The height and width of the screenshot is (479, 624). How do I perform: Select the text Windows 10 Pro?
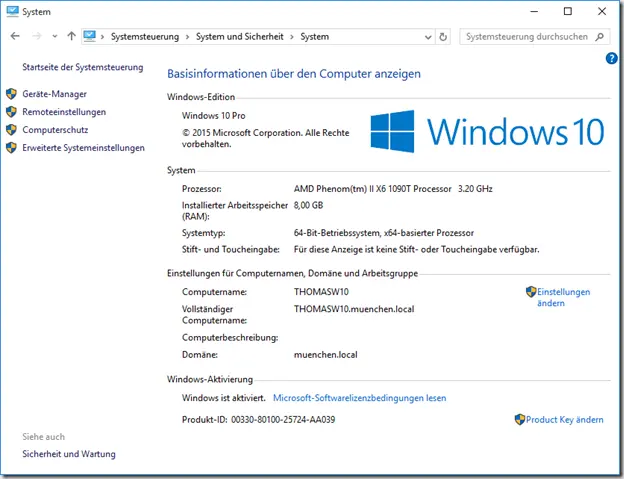pos(214,116)
